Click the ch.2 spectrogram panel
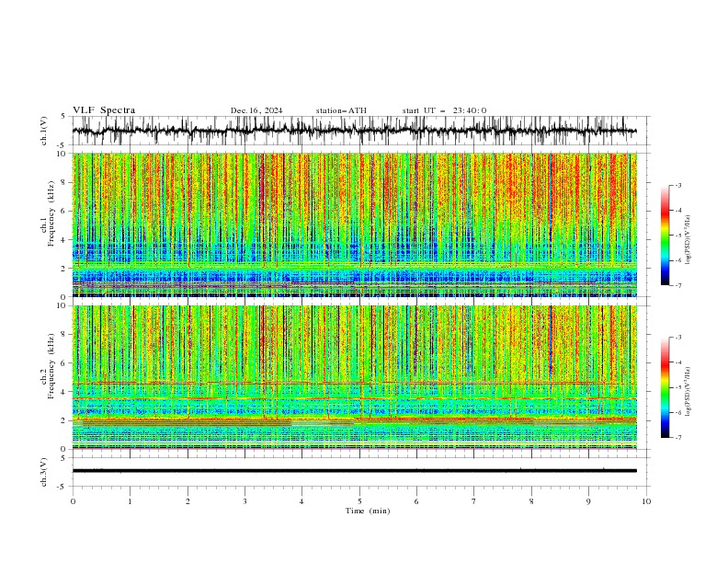 [354, 377]
